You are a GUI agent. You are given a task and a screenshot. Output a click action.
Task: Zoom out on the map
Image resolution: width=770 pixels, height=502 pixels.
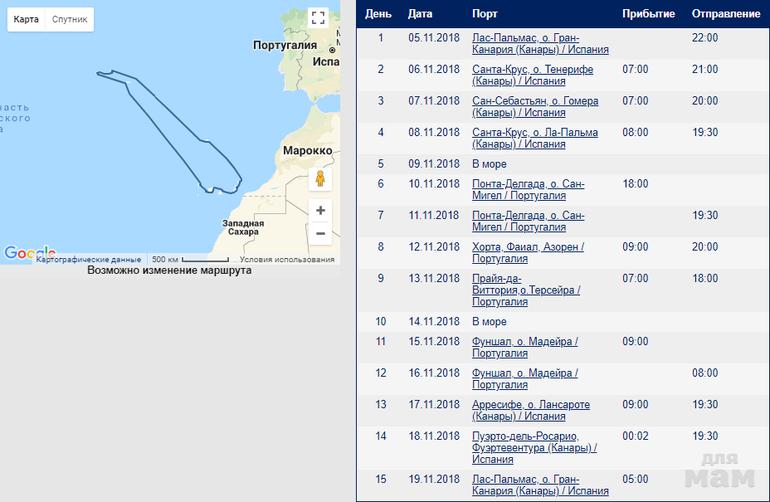click(x=320, y=234)
